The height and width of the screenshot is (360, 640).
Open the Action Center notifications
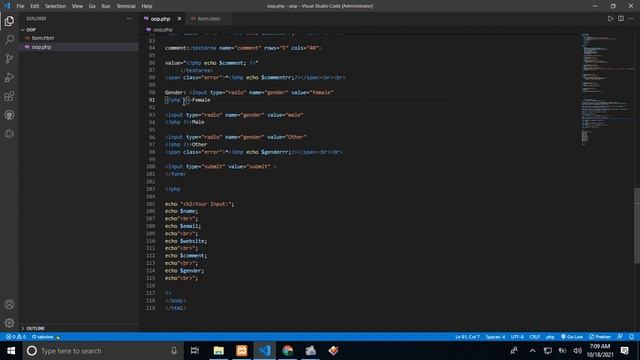click(x=624, y=351)
